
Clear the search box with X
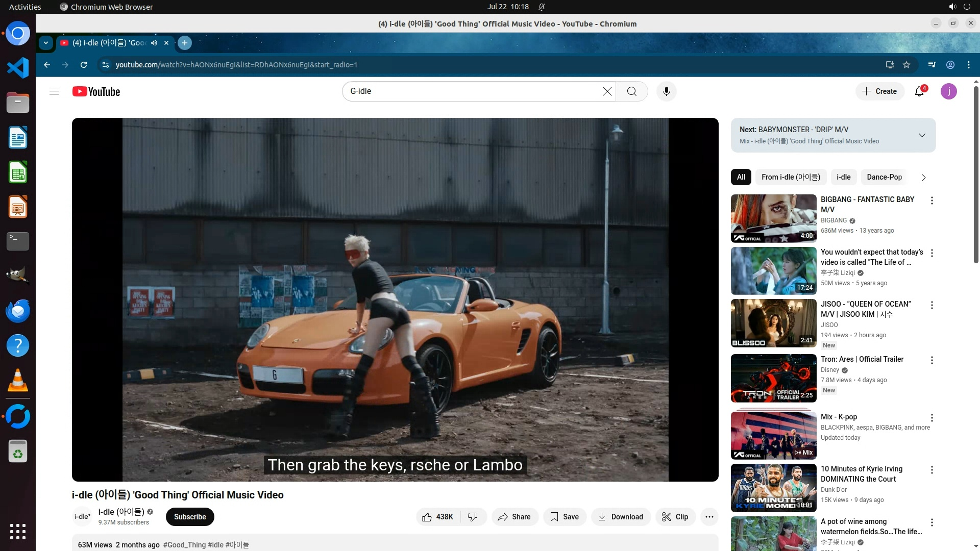coord(607,91)
